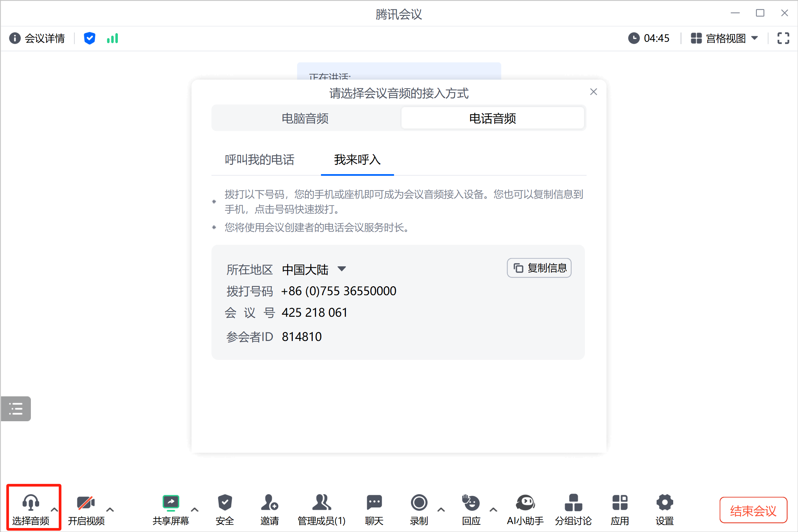The width and height of the screenshot is (798, 532).
Task: Close the audio connection dialog
Action: pos(594,92)
